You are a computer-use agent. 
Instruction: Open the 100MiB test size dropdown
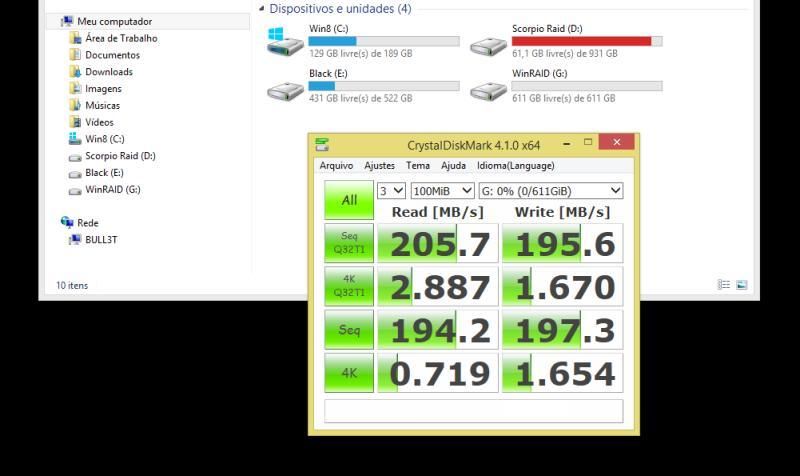coord(442,191)
